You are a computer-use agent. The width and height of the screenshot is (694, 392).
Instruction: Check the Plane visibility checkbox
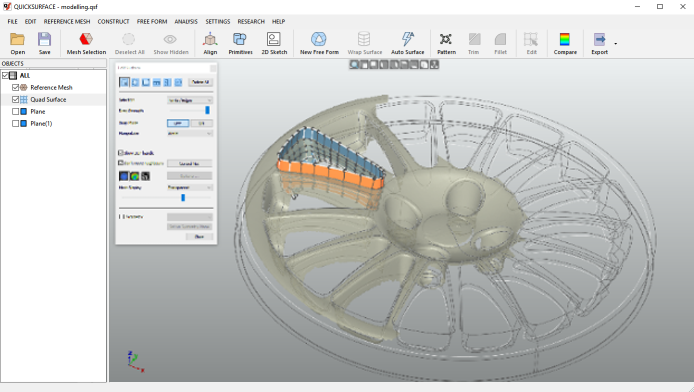15,111
